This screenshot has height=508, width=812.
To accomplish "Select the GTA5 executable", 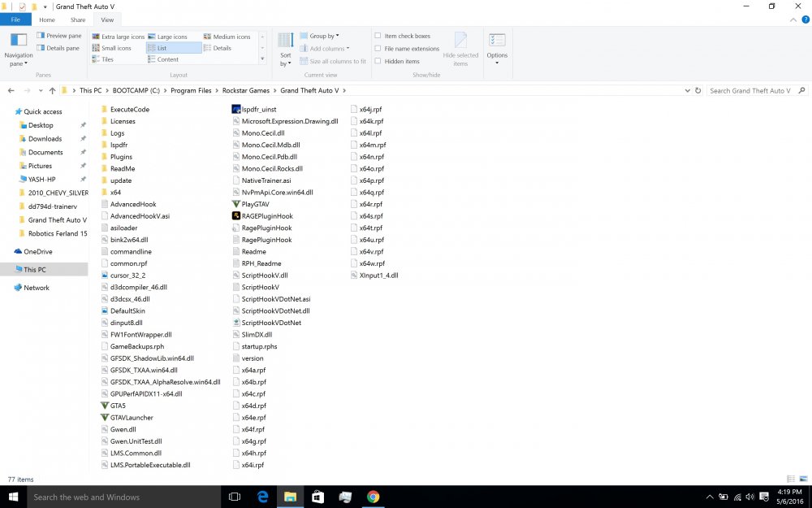I will coord(114,406).
